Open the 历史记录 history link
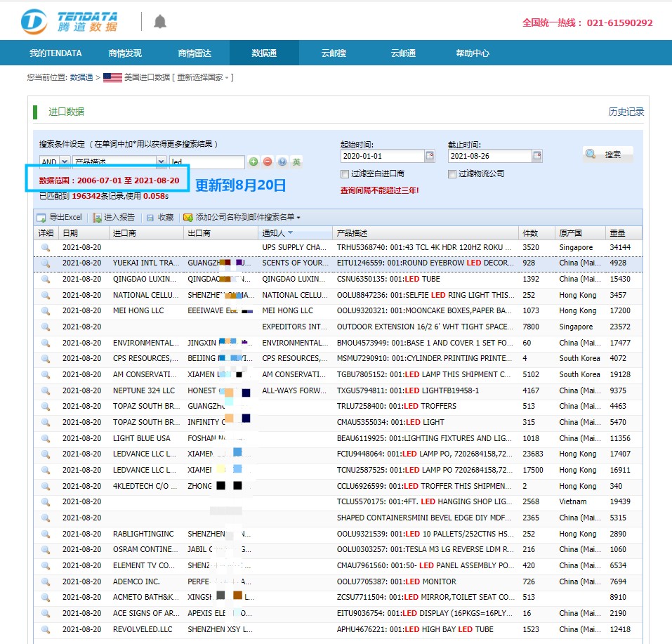The height and width of the screenshot is (644, 672). [626, 112]
